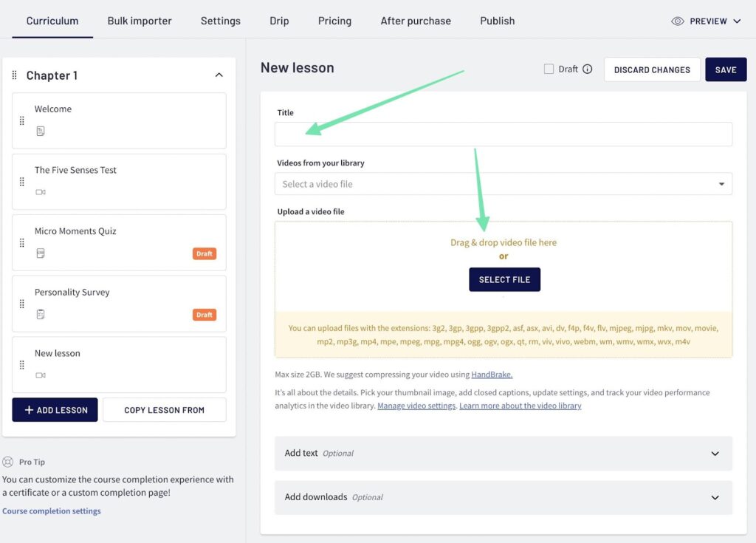Click the video camera icon under The Five Senses Test
756x543 pixels.
[41, 192]
